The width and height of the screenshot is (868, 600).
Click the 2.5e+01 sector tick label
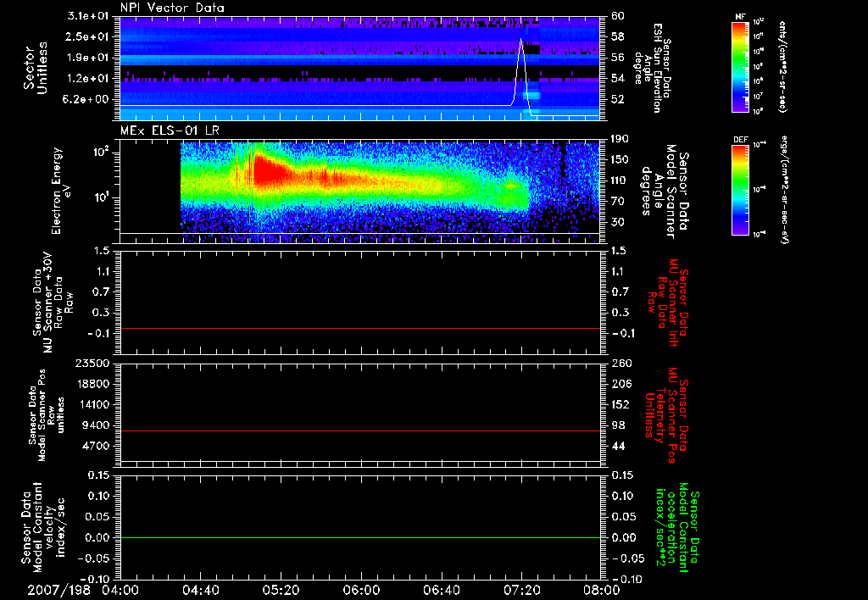[x=88, y=36]
